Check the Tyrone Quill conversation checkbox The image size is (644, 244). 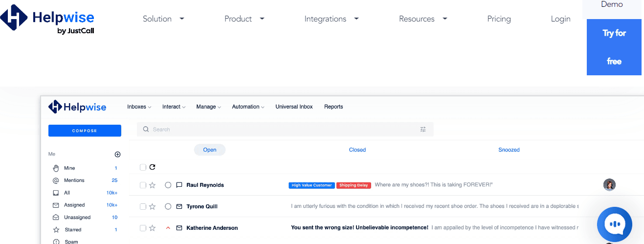[143, 207]
